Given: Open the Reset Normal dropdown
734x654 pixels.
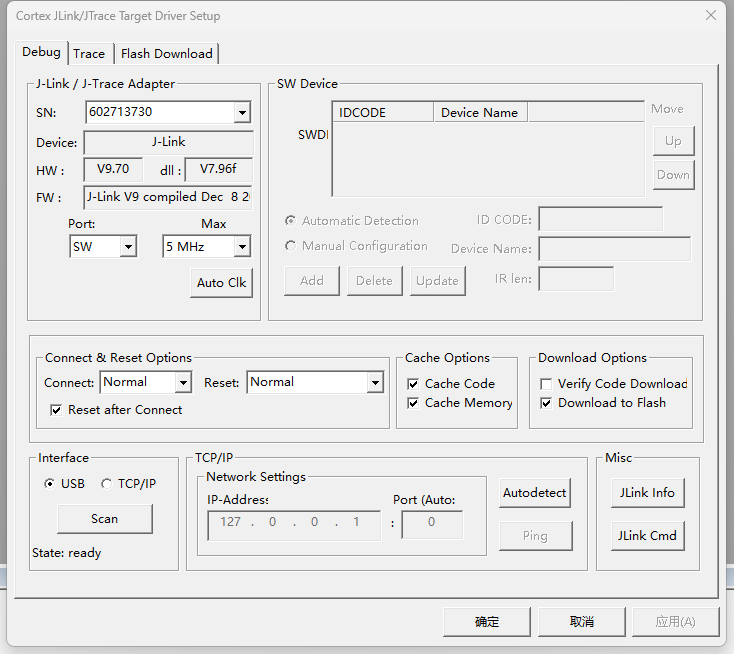Looking at the screenshot, I should pos(375,382).
